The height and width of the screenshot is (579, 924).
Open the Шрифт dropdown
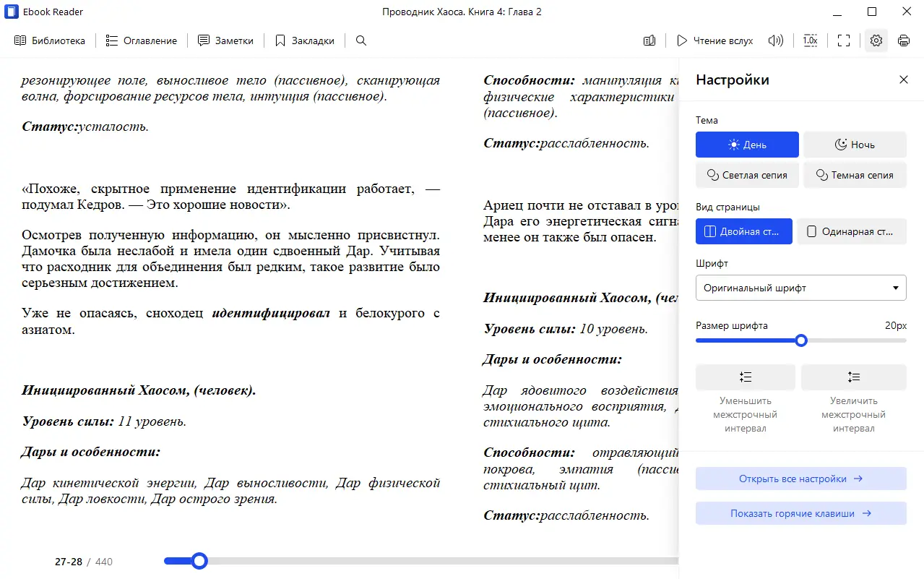click(800, 287)
